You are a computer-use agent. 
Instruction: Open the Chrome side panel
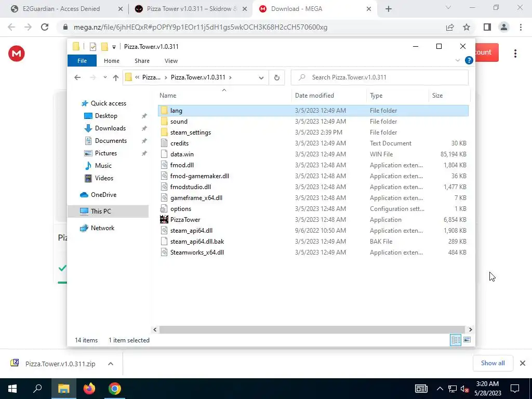[x=487, y=27]
